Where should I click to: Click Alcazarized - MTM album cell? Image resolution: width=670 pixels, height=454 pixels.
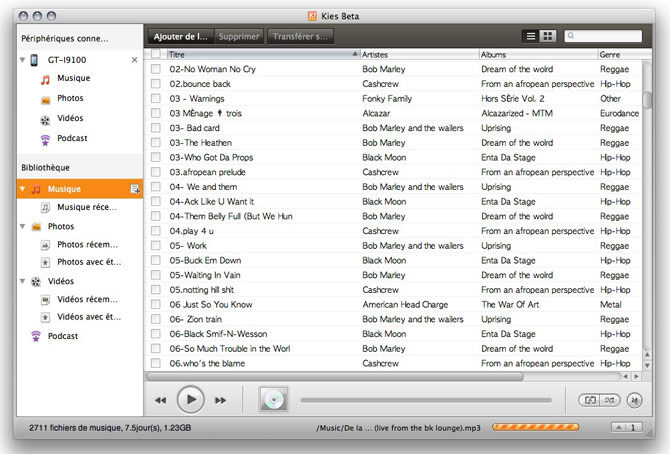517,113
